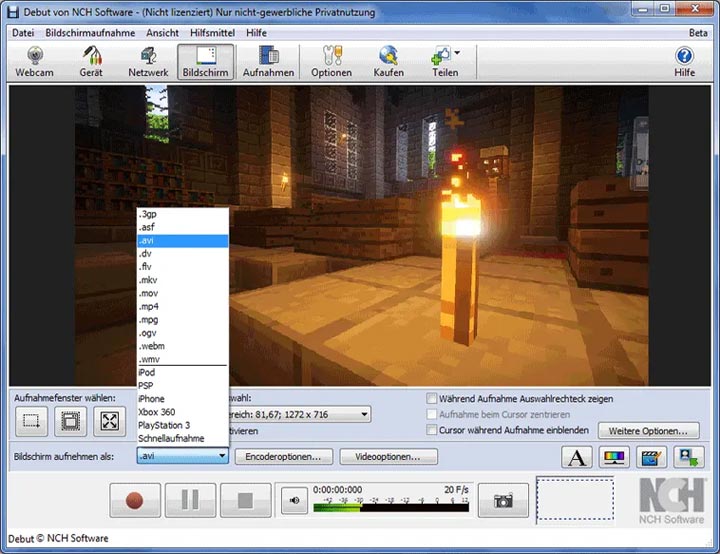
Task: Click the Videooptionen button
Action: (x=388, y=457)
